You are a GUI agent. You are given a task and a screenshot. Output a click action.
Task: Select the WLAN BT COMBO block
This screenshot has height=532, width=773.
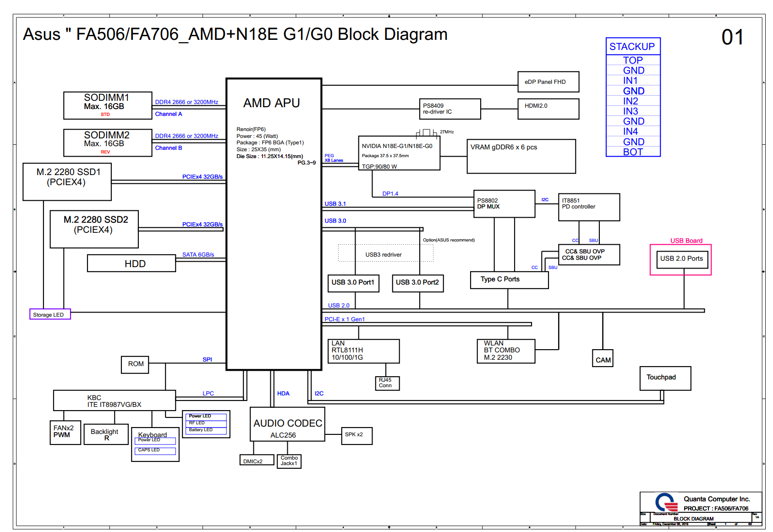506,351
